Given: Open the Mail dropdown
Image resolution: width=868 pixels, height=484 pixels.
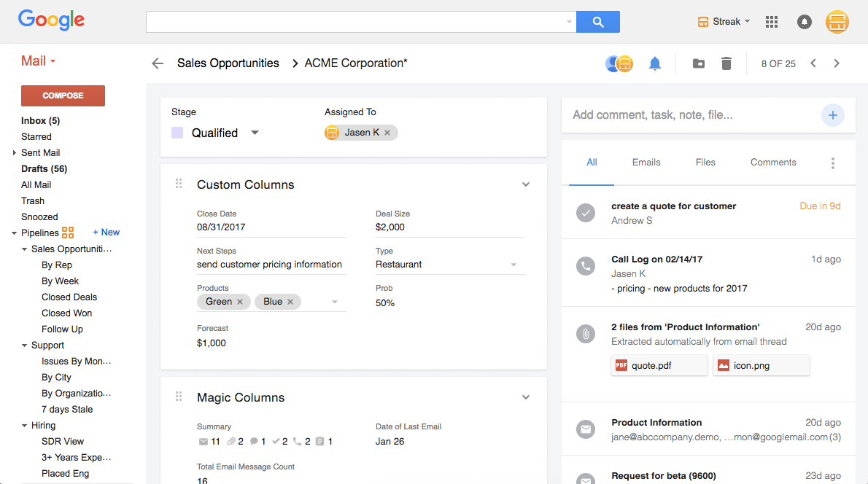Looking at the screenshot, I should tap(38, 60).
